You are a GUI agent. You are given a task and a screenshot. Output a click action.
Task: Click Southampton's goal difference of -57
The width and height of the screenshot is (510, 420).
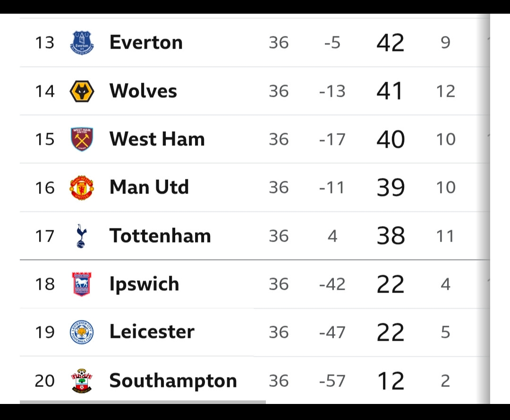coord(332,381)
